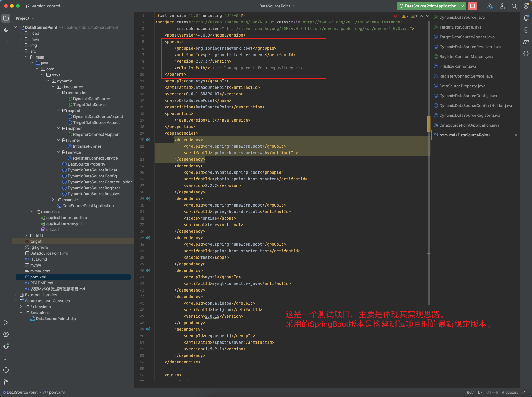Screen dimensions: 532x397
Task: Open the Database tool window icon
Action: [526, 30]
